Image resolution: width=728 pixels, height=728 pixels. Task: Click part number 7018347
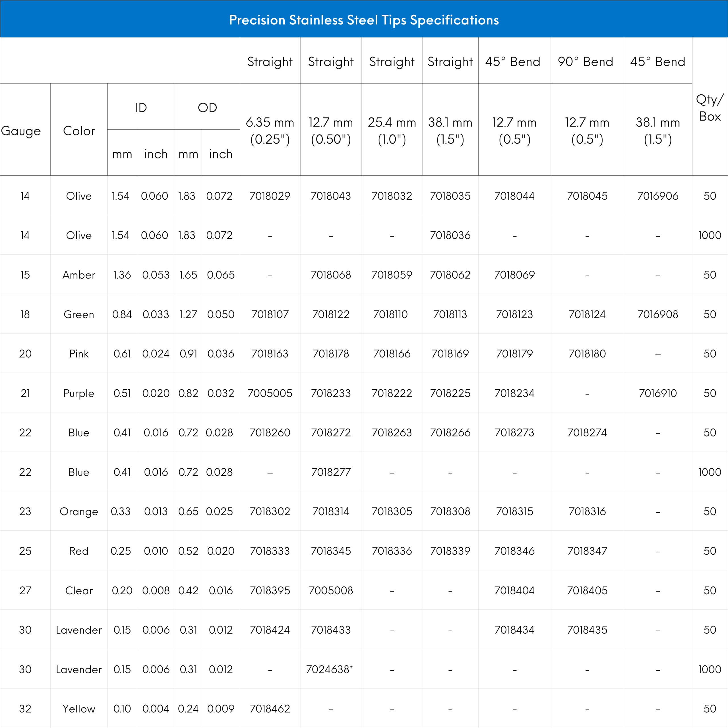[x=587, y=551]
